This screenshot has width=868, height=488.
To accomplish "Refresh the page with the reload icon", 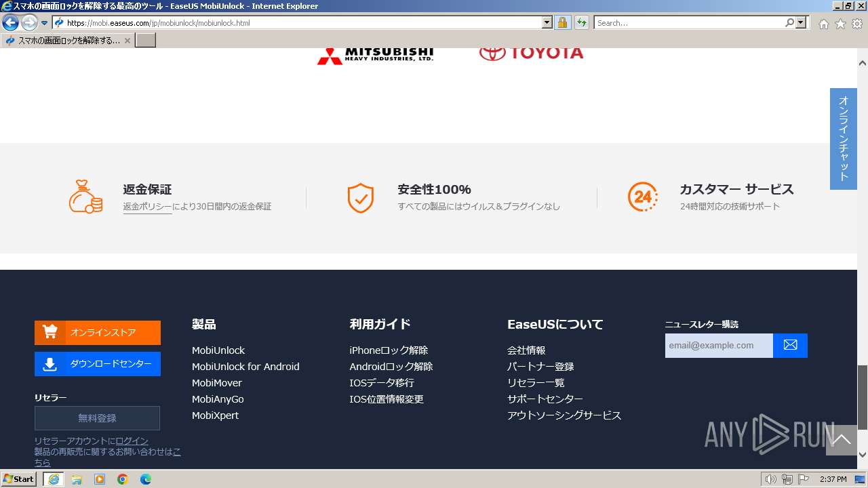I will (582, 23).
